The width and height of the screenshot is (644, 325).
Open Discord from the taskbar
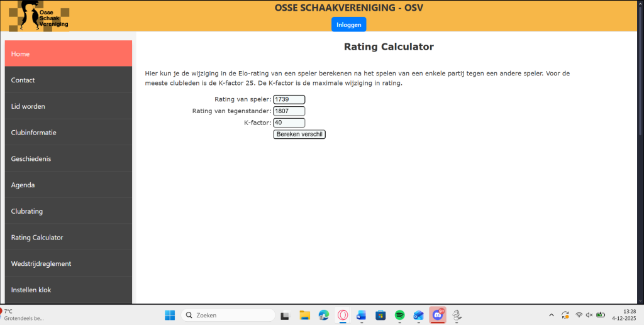pyautogui.click(x=438, y=315)
